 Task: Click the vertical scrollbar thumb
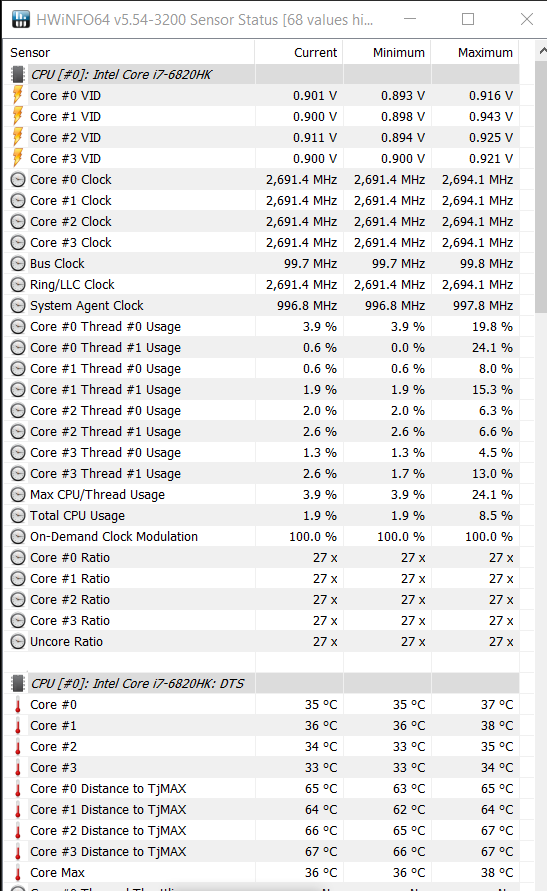click(x=541, y=187)
